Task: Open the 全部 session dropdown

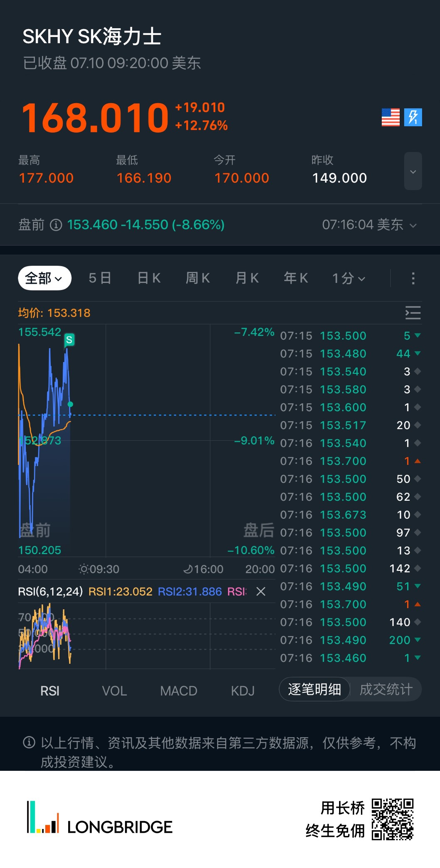Action: pos(44,278)
